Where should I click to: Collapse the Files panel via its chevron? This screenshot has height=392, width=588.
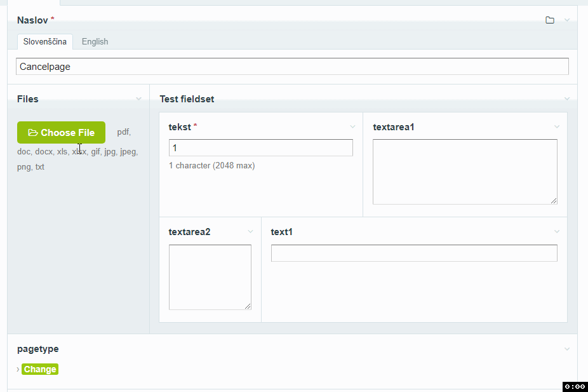139,99
